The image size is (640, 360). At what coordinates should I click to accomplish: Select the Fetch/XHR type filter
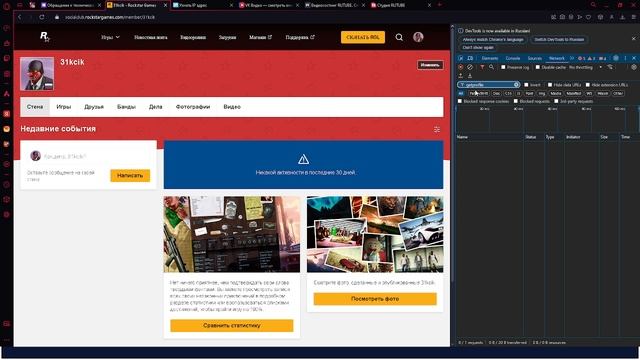[x=478, y=93]
